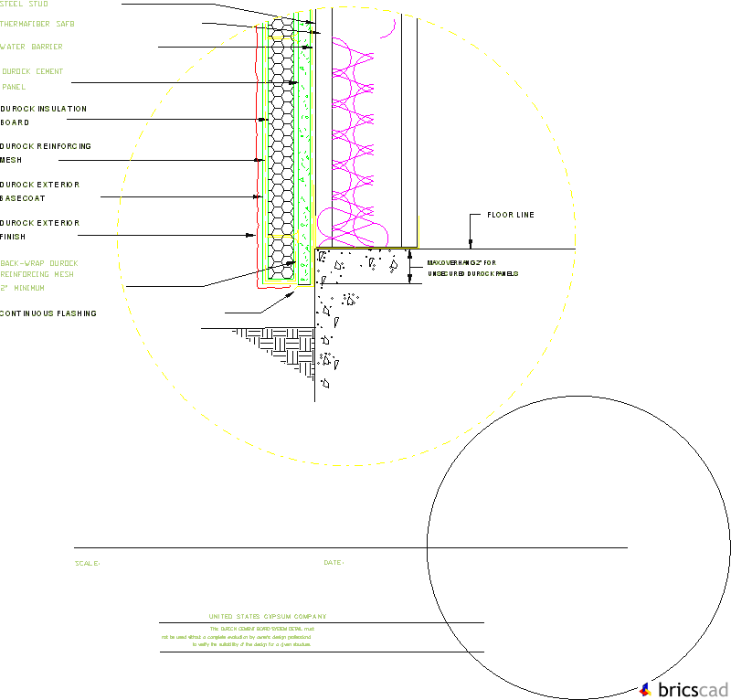Select DUROCK REINFORCING MESH label
The height and width of the screenshot is (700, 731).
(x=45, y=153)
